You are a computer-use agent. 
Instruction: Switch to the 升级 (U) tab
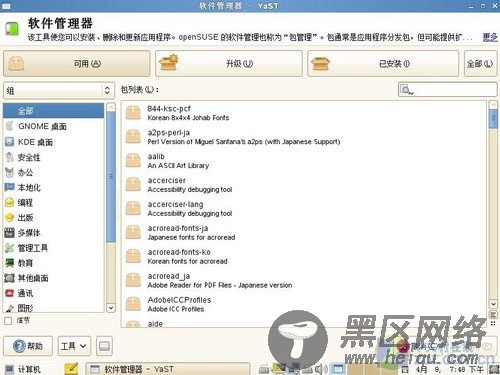pyautogui.click(x=229, y=63)
